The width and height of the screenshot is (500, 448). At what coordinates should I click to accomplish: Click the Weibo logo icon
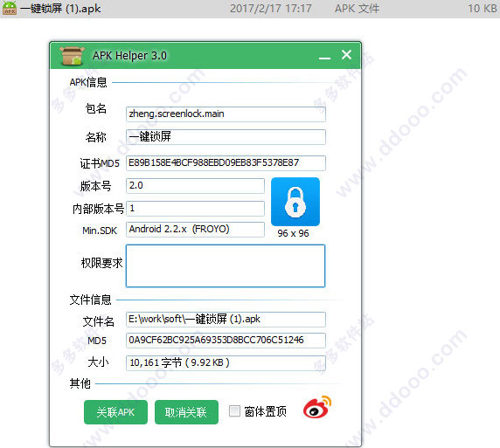click(317, 408)
